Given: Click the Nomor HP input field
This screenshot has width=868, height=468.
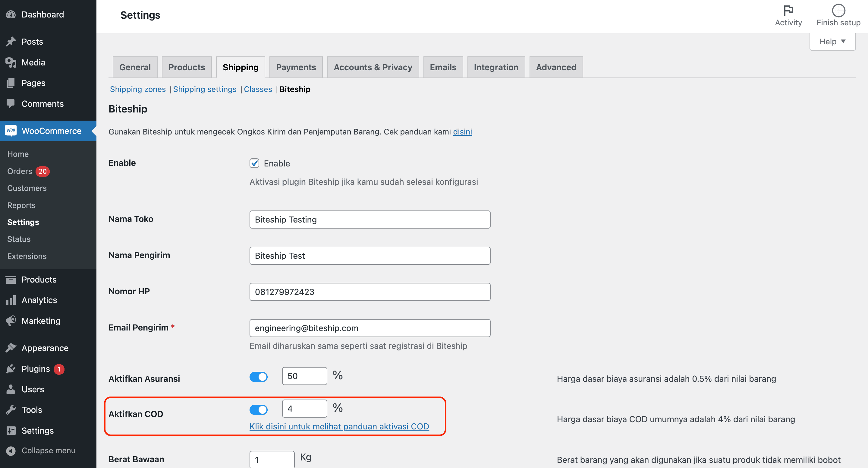Looking at the screenshot, I should click(x=370, y=292).
